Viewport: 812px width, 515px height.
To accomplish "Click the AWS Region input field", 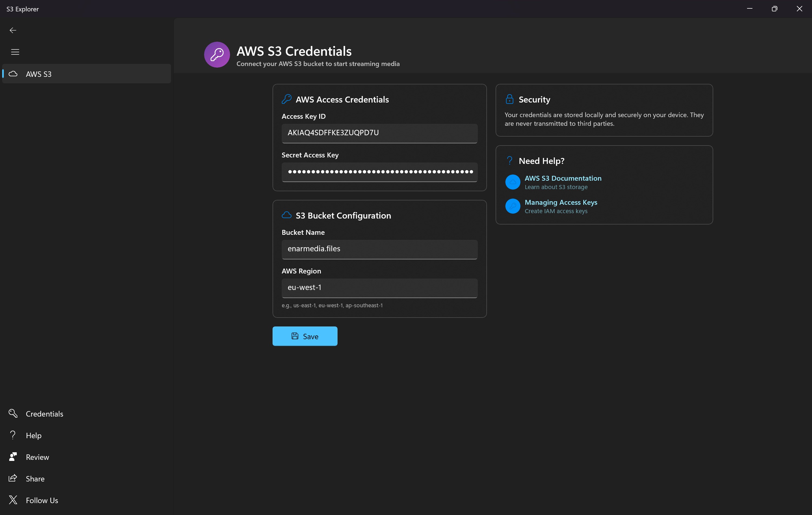I will (379, 288).
